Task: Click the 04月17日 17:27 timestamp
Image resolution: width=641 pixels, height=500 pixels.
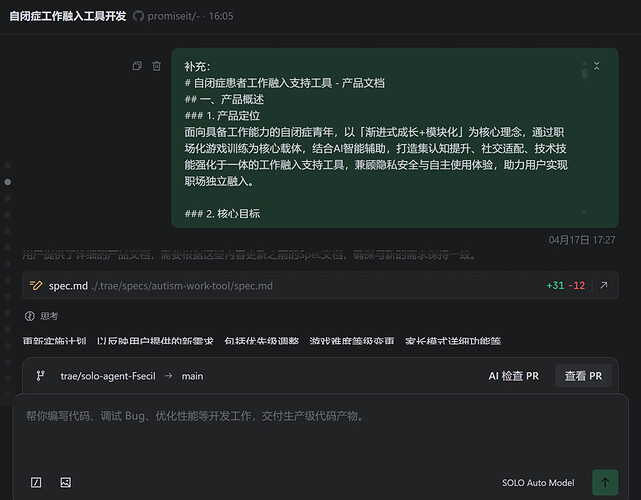Action: click(582, 240)
